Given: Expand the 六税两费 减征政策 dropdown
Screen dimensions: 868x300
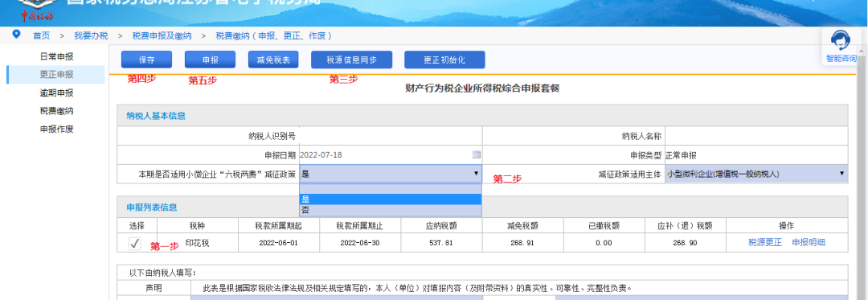Looking at the screenshot, I should coord(391,174).
